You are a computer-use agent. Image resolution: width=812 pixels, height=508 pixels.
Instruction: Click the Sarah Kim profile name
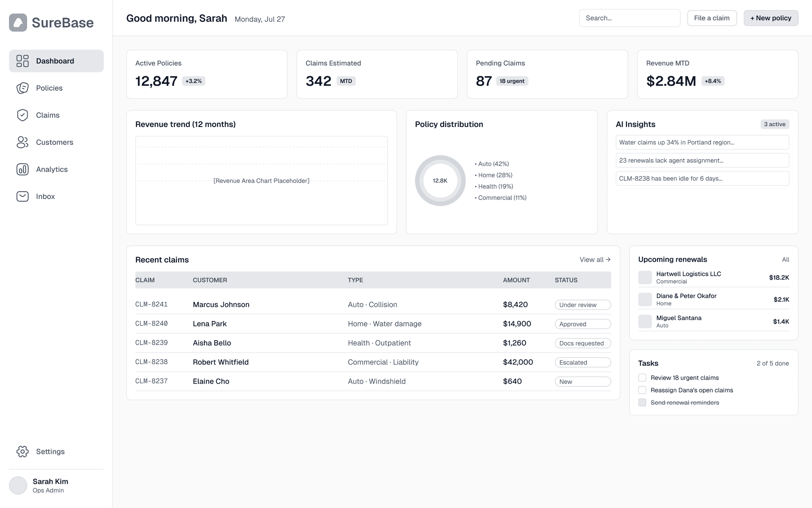[50, 482]
